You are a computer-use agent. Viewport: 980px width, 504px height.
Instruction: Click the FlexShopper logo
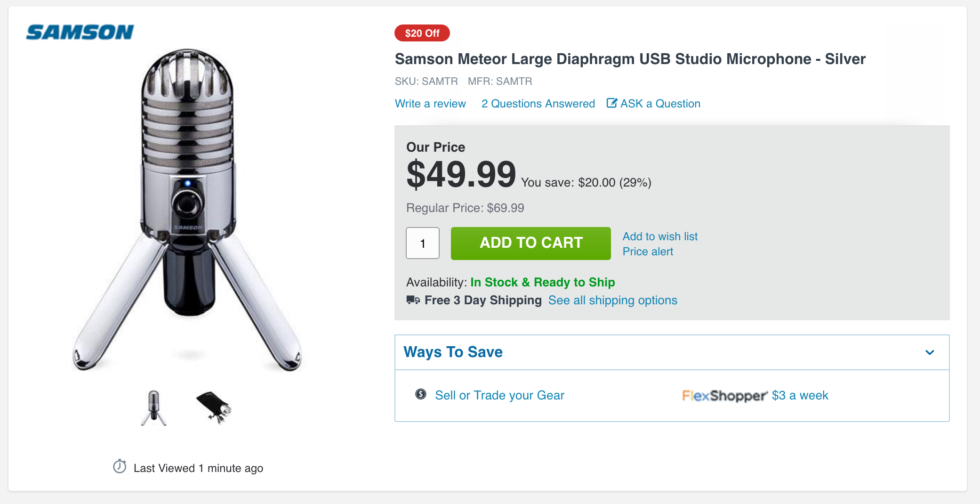(x=724, y=396)
